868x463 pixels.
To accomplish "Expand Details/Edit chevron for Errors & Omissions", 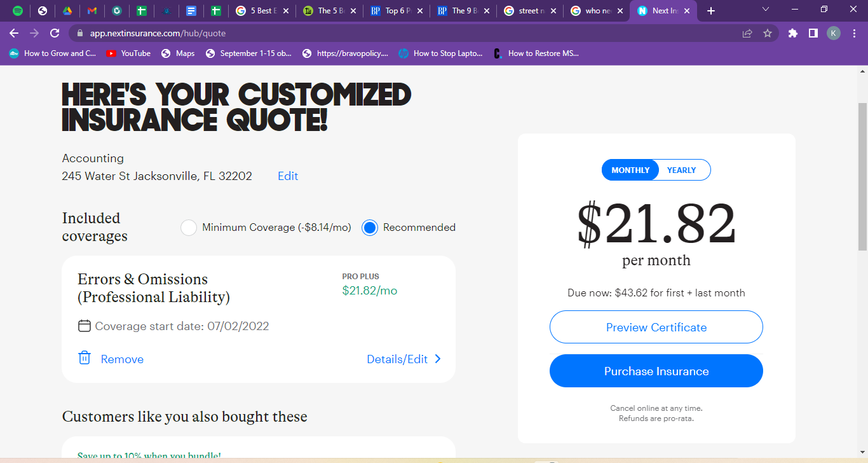I will pyautogui.click(x=437, y=359).
